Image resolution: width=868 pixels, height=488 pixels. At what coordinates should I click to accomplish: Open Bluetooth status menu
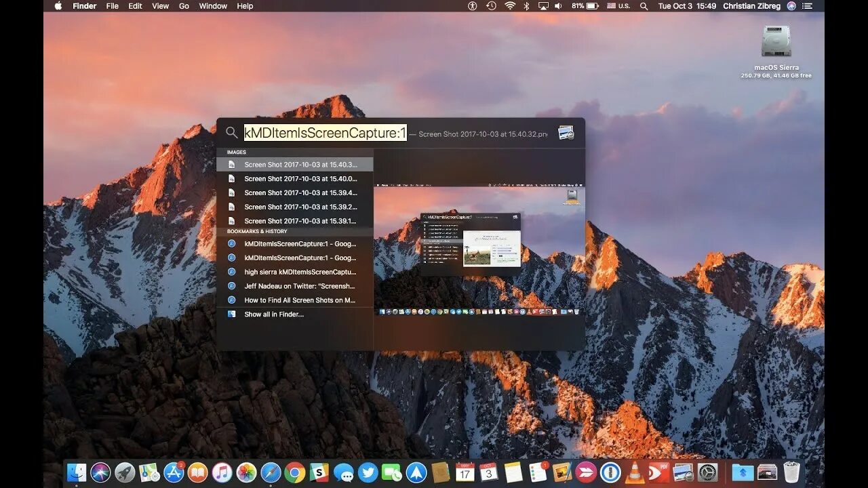(527, 5)
